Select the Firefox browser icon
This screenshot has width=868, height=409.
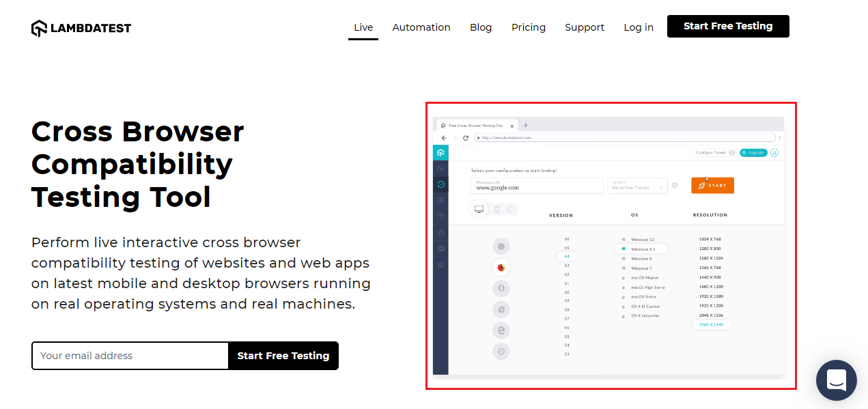501,267
